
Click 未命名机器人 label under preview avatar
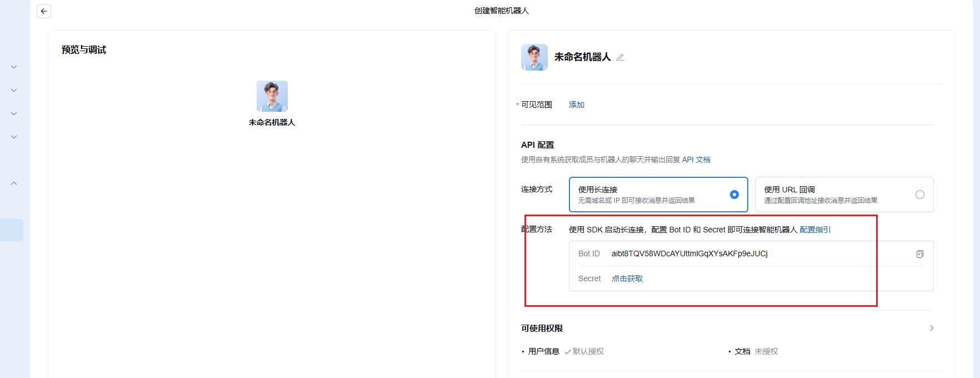pyautogui.click(x=272, y=122)
